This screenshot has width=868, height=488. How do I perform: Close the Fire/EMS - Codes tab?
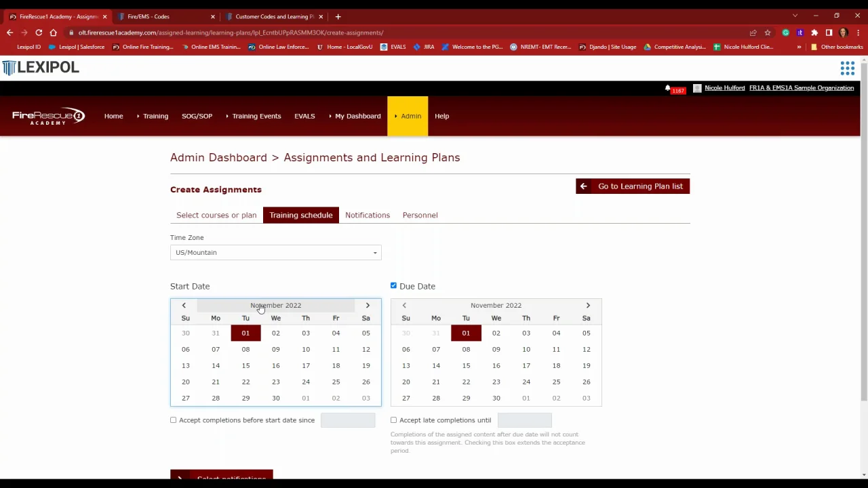(212, 16)
